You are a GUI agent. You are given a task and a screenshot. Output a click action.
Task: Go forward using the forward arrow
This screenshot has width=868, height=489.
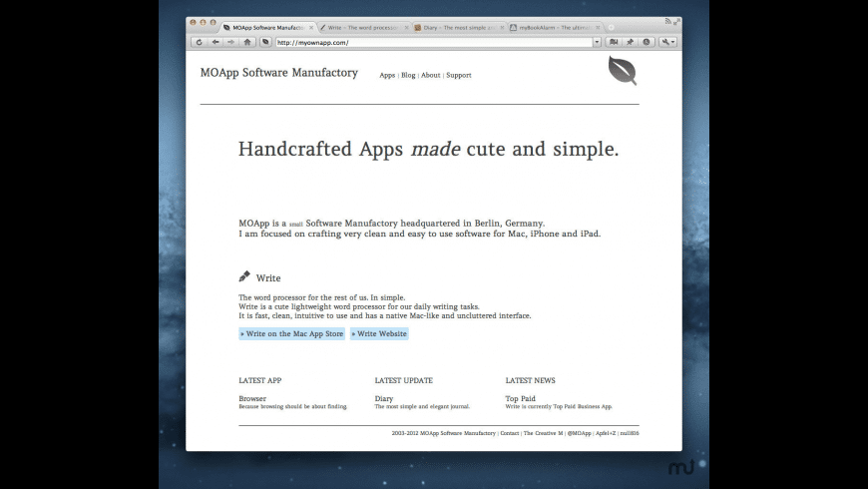[x=230, y=42]
